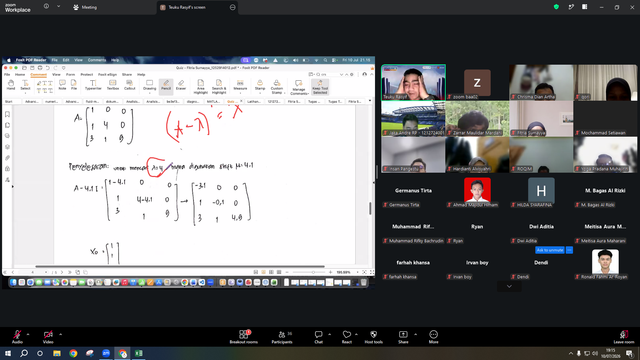
Task: Click Search & Highlight in Foxit
Action: tap(219, 87)
